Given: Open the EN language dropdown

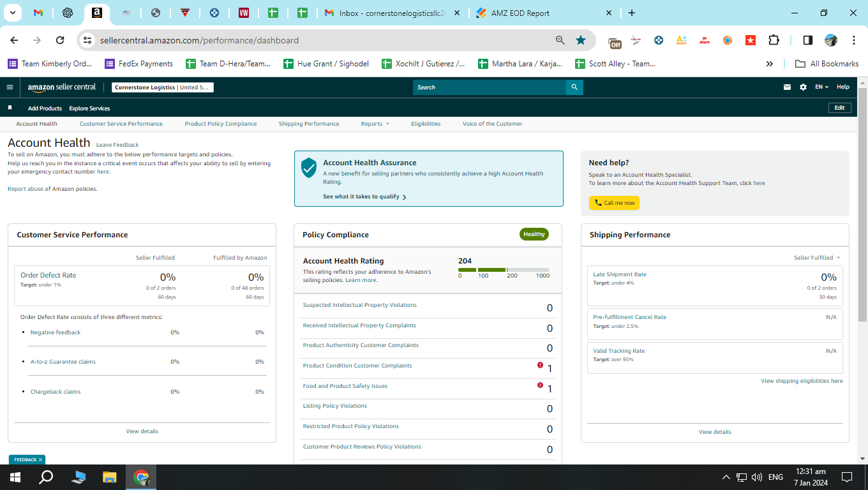Looking at the screenshot, I should tap(822, 87).
